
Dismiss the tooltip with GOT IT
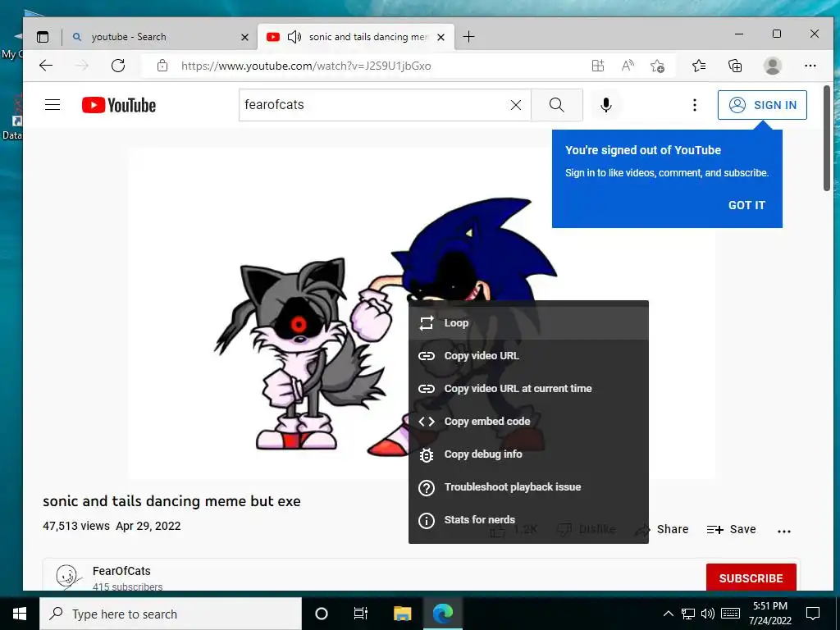[x=746, y=205]
